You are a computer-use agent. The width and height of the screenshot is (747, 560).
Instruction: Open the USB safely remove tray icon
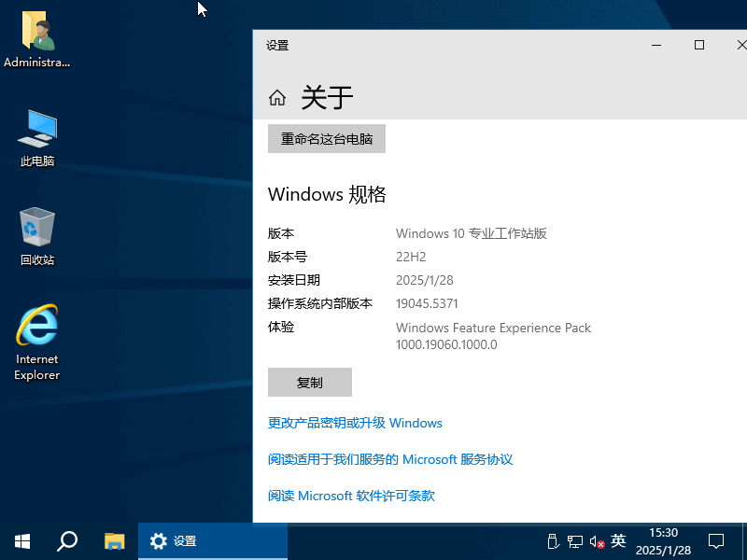[x=553, y=541]
